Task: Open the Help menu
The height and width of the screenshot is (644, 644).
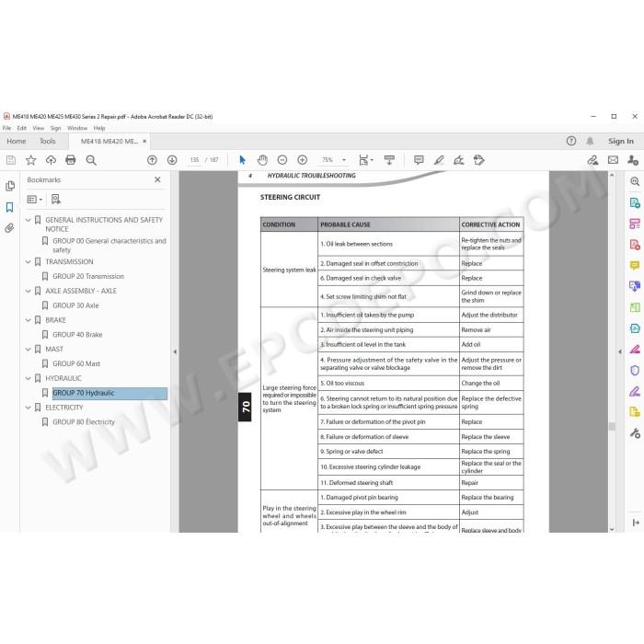Action: tap(99, 128)
